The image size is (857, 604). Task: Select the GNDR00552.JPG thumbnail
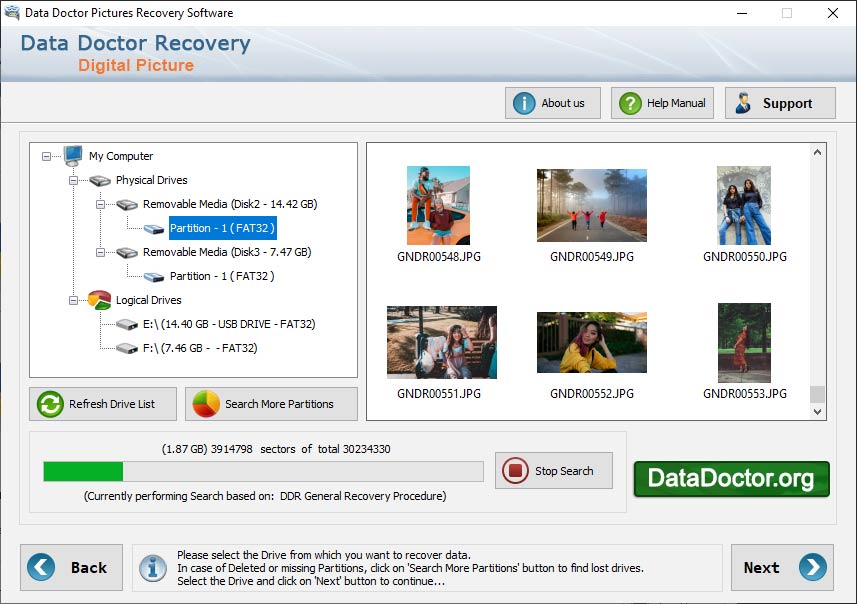[591, 340]
